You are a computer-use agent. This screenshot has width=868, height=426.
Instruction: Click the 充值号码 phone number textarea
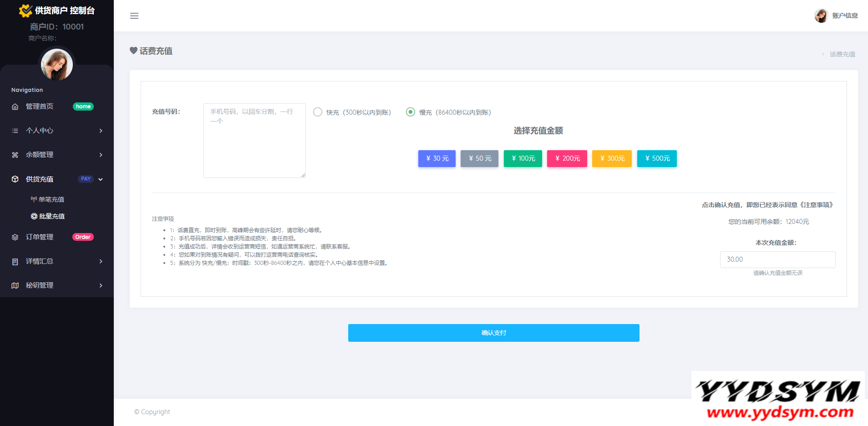254,140
